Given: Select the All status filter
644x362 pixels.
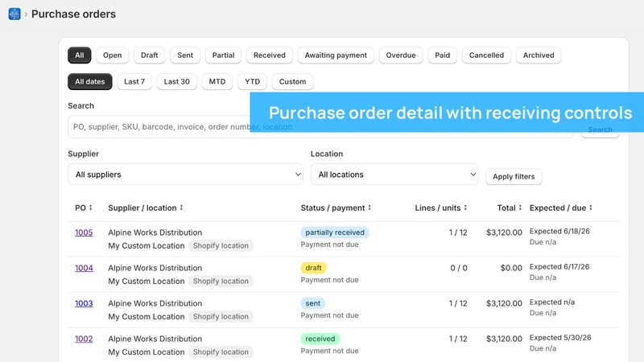Looking at the screenshot, I should (x=79, y=56).
